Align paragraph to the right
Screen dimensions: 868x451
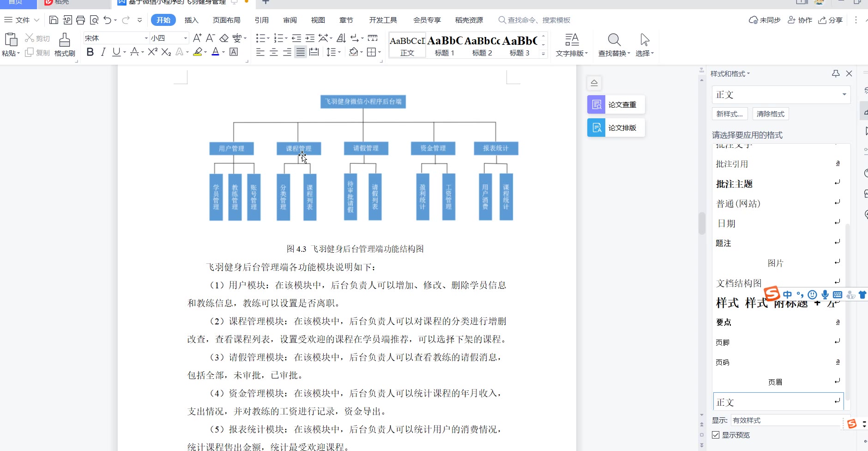287,52
